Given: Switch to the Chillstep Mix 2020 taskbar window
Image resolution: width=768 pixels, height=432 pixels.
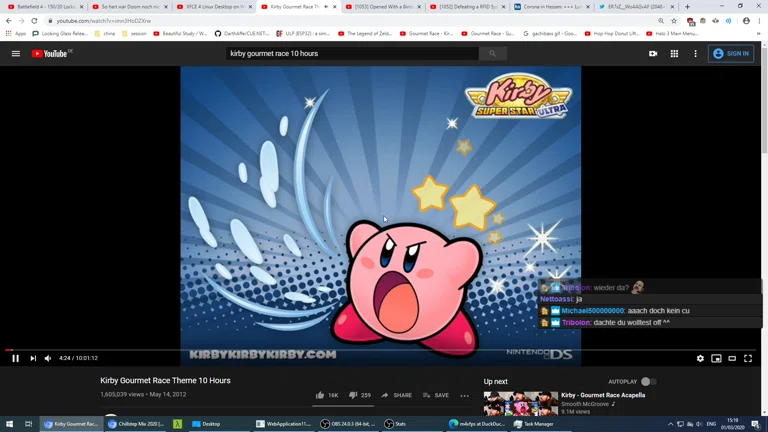Looking at the screenshot, I should (136, 424).
